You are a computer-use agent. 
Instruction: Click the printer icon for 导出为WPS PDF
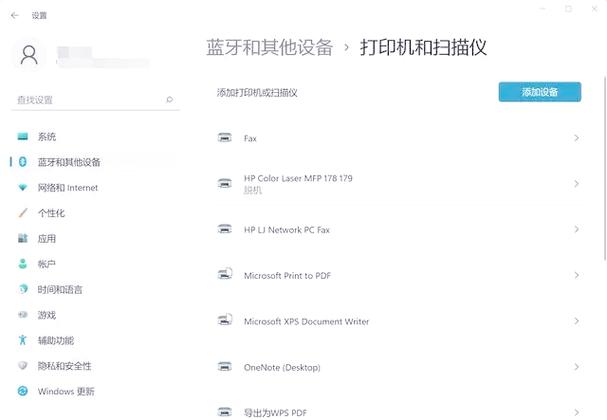[225, 411]
